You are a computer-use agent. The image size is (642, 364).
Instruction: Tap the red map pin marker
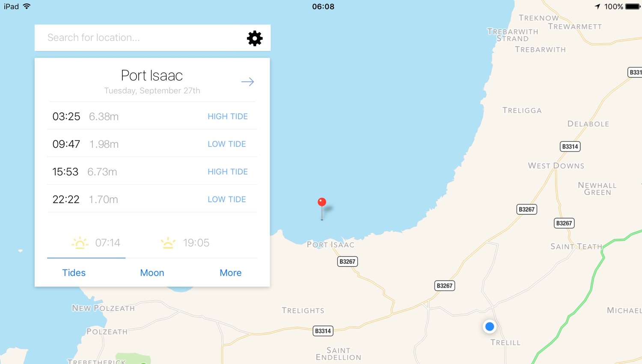322,208
